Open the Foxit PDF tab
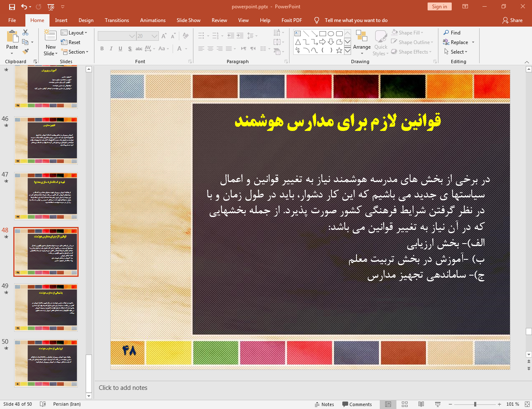The height and width of the screenshot is (409, 532). tap(292, 20)
